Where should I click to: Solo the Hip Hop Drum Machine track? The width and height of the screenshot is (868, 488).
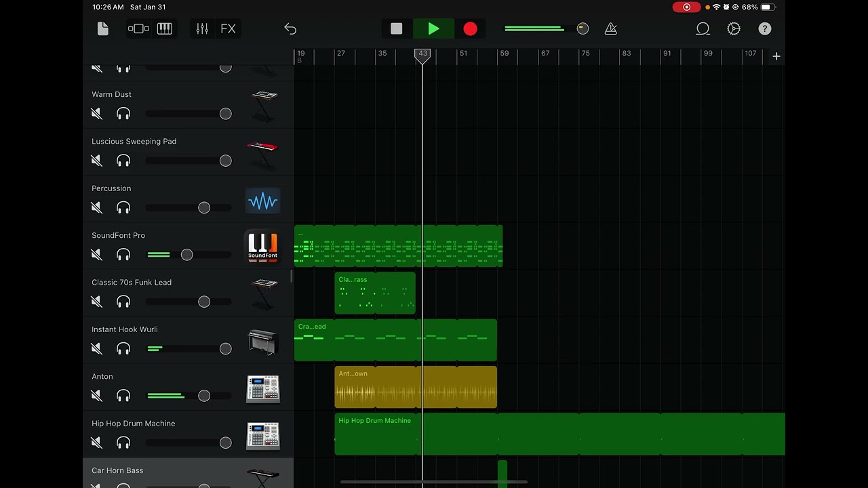(x=123, y=443)
